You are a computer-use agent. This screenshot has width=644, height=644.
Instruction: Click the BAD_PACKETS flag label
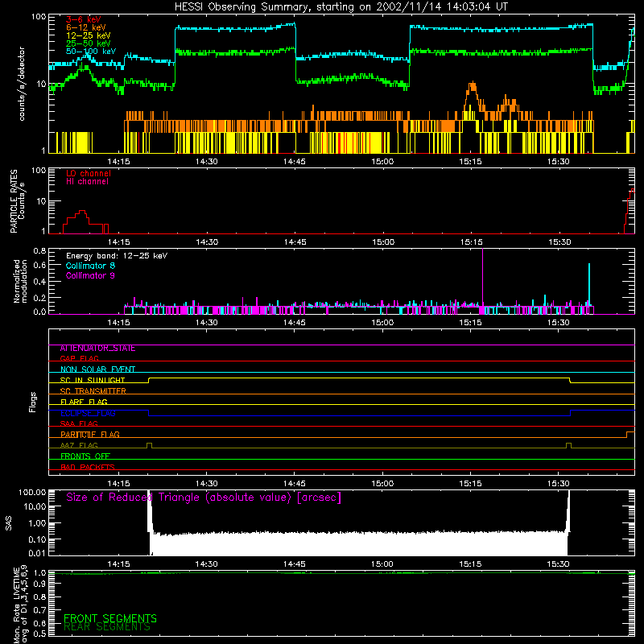[88, 467]
